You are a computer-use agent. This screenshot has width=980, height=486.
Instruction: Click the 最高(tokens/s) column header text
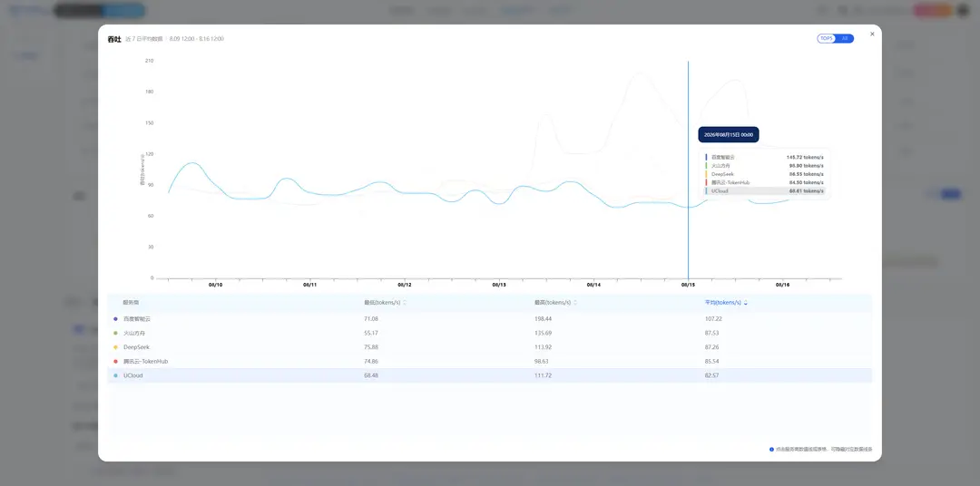[x=553, y=302]
